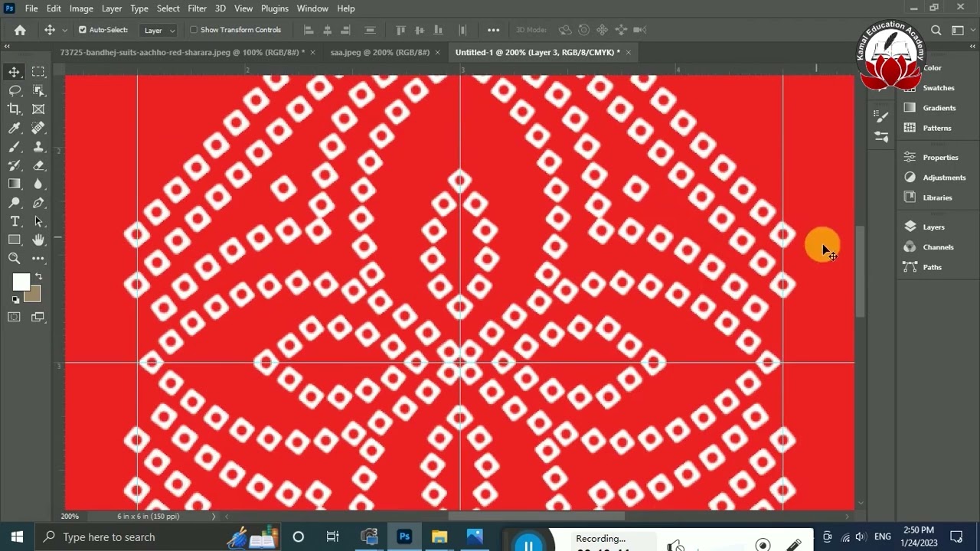Select the Object Selection tool
Screen dimensions: 980x551
[38, 90]
